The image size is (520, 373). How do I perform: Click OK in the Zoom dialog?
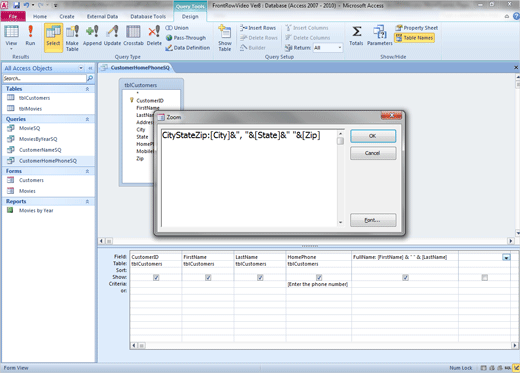373,136
